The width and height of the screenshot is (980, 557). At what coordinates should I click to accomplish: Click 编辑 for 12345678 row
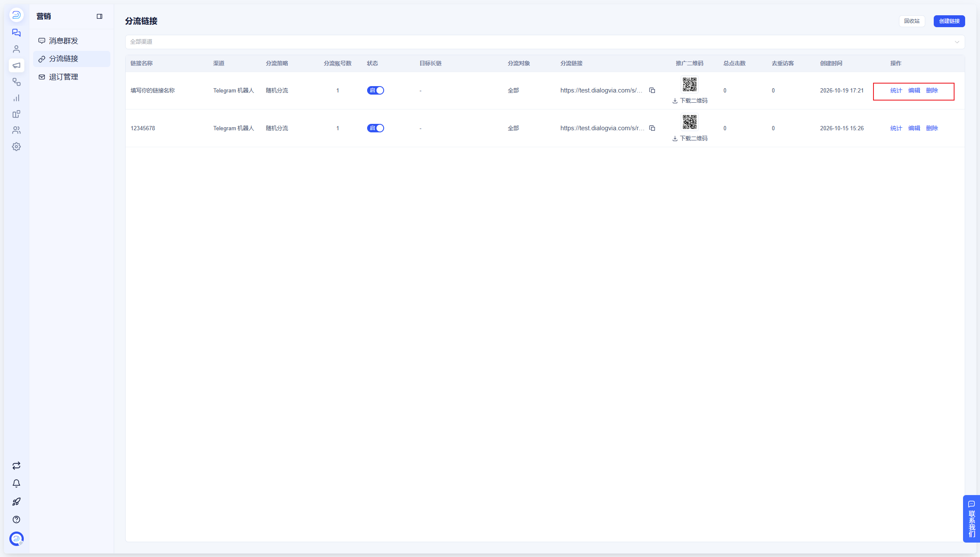tap(914, 128)
